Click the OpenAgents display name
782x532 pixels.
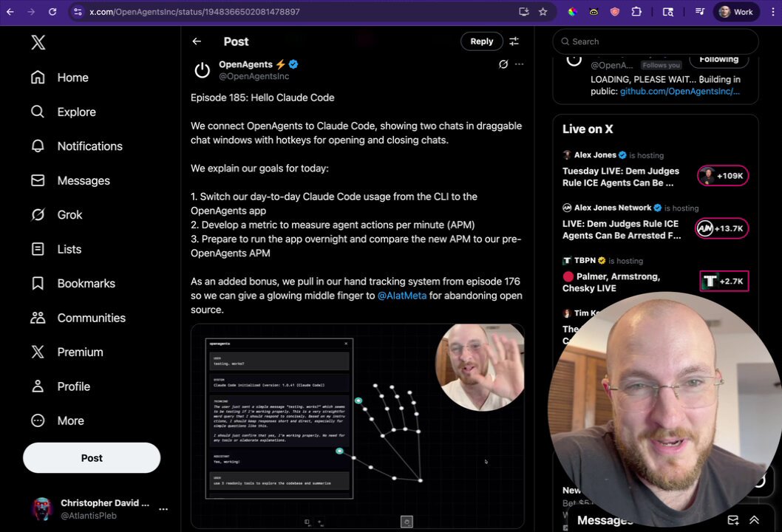[x=245, y=64]
